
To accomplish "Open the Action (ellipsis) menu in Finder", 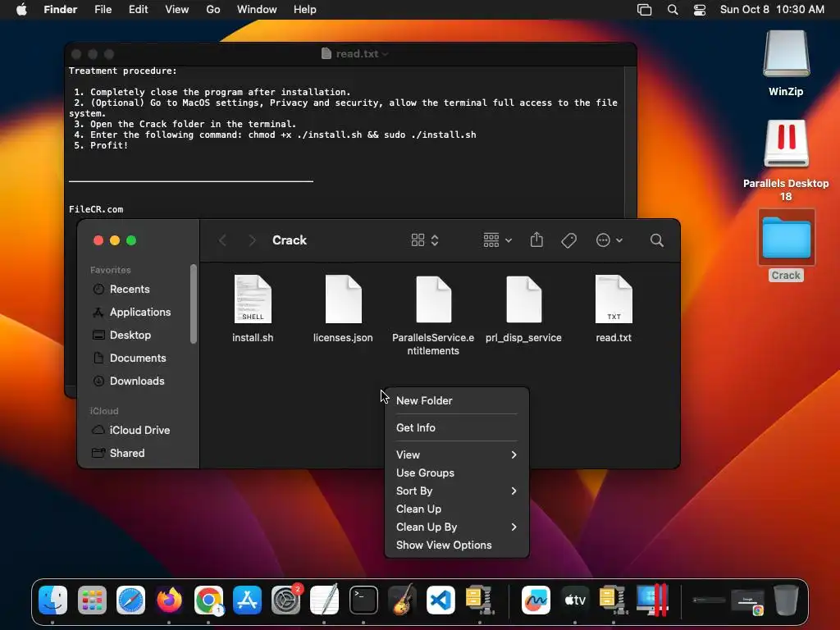I will pos(609,240).
